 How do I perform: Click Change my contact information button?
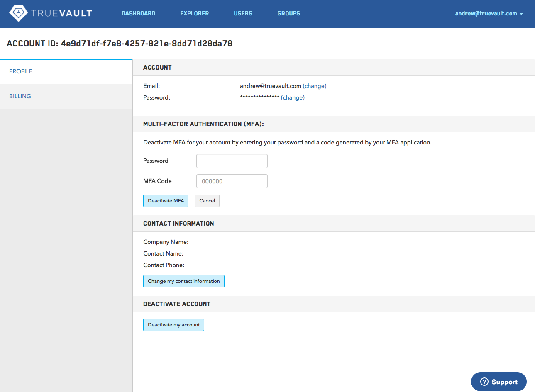[x=184, y=281]
